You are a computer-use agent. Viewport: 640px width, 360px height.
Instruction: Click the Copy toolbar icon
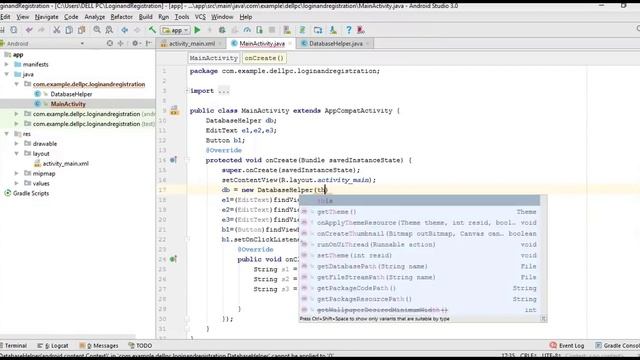[x=69, y=30]
